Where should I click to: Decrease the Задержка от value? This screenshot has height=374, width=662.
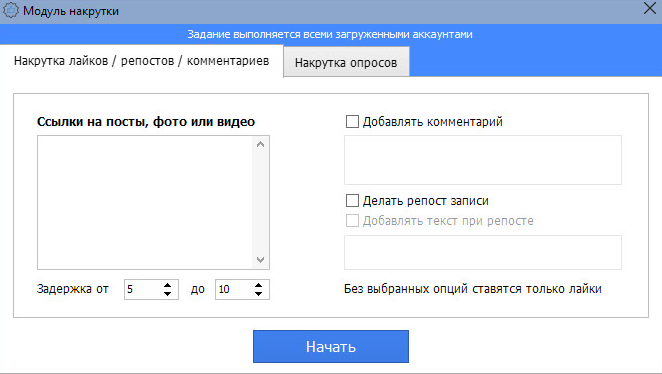(x=168, y=294)
